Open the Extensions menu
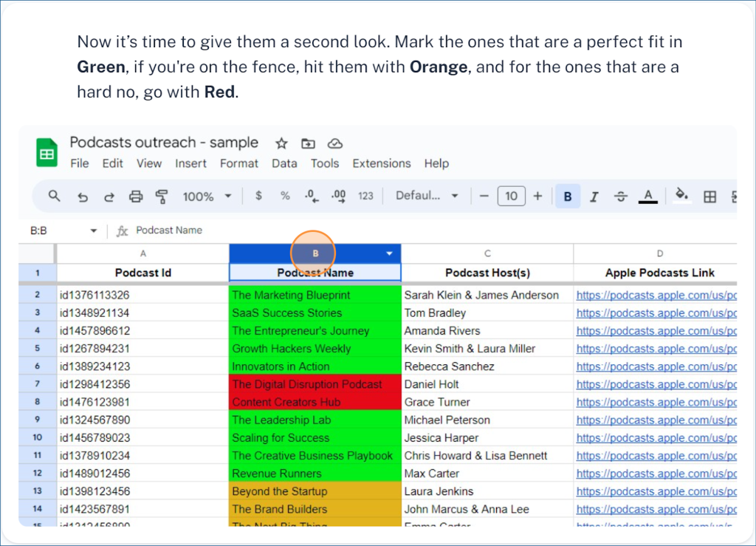This screenshot has height=546, width=756. (382, 163)
